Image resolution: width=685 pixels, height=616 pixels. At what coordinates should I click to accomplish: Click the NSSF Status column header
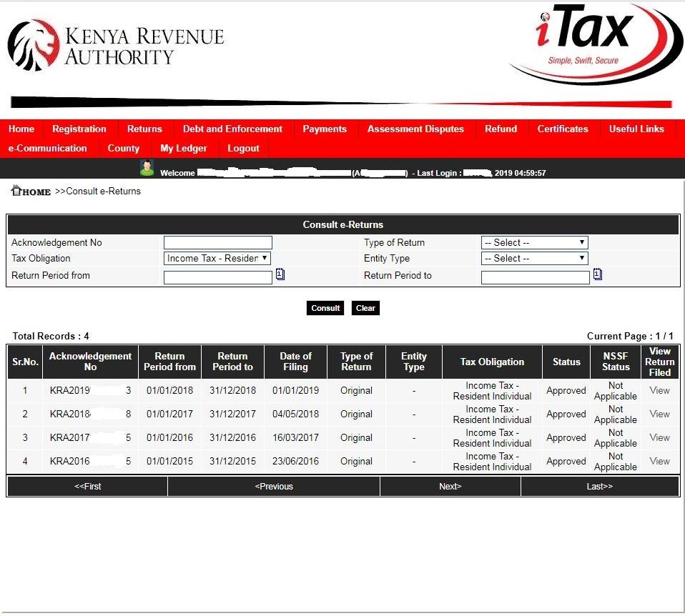pos(616,362)
